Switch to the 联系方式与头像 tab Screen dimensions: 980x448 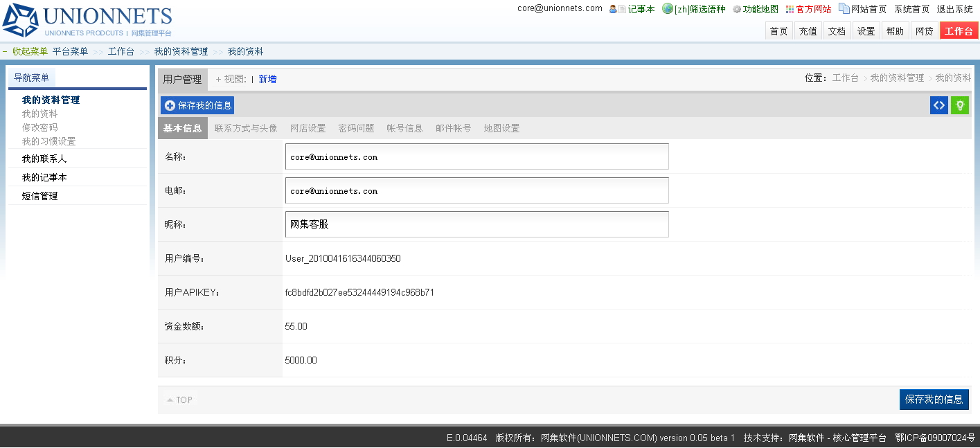click(246, 128)
